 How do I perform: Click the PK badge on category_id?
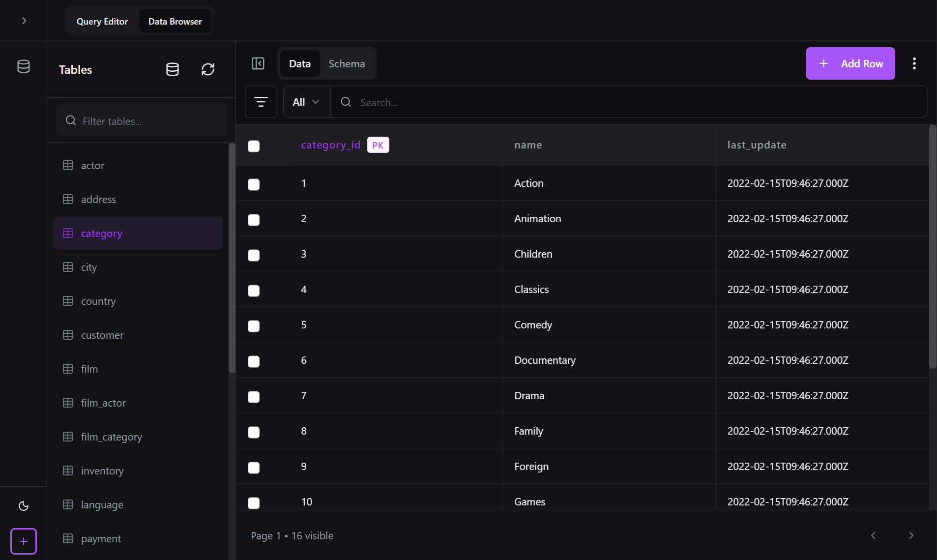point(378,145)
